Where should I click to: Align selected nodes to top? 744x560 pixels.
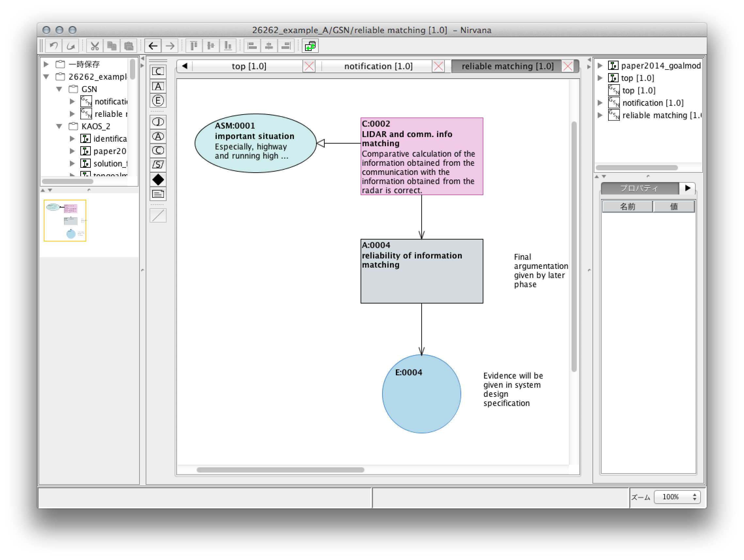click(194, 46)
